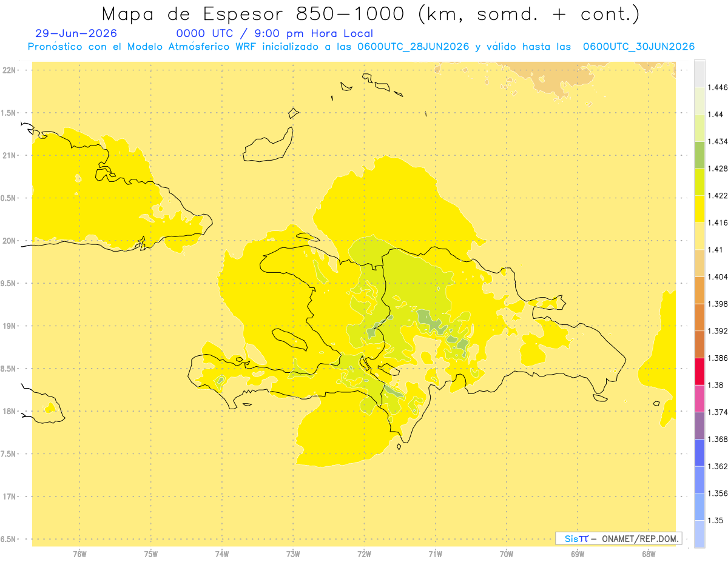
Task: Click the legend value 1.362
Action: 717,466
